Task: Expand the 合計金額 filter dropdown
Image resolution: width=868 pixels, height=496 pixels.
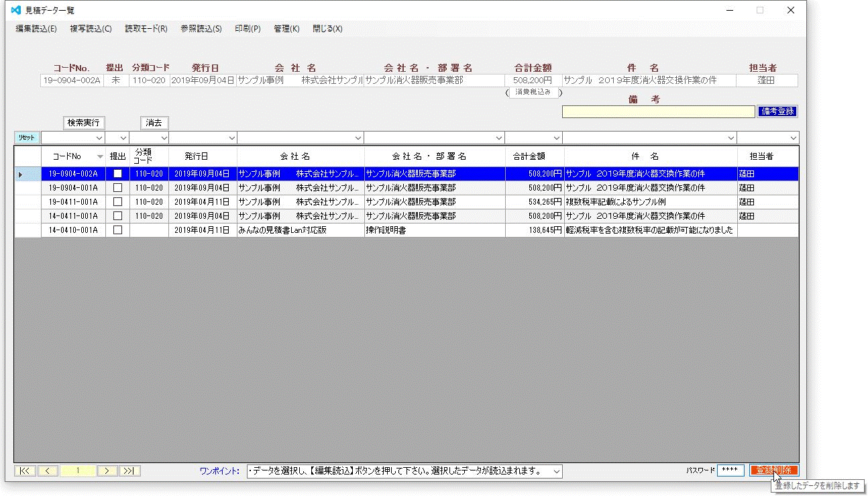Action: (x=556, y=138)
